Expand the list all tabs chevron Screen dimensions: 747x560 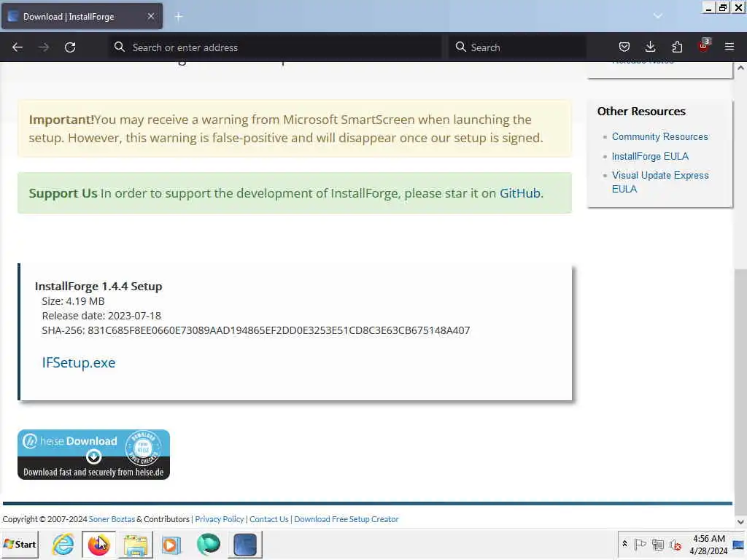click(658, 16)
